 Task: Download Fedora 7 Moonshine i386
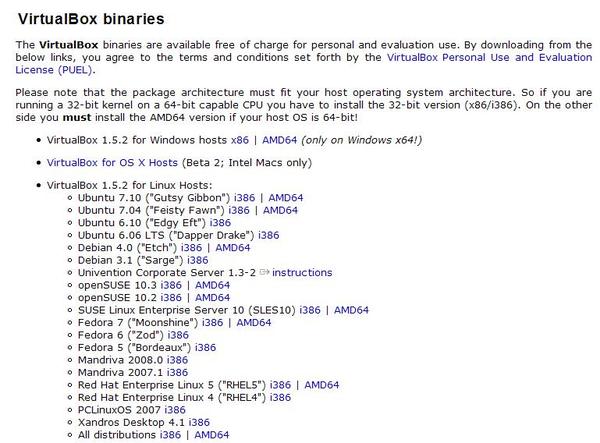coord(212,323)
